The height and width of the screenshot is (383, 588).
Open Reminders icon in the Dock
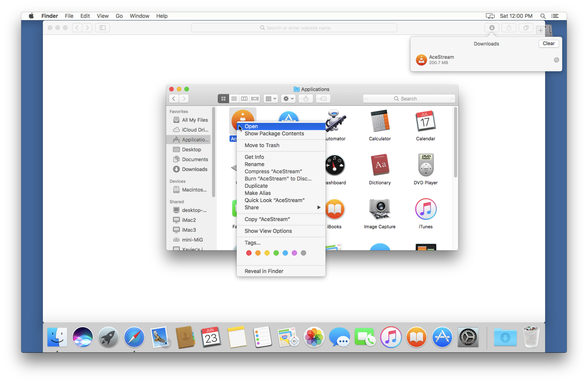tap(263, 337)
